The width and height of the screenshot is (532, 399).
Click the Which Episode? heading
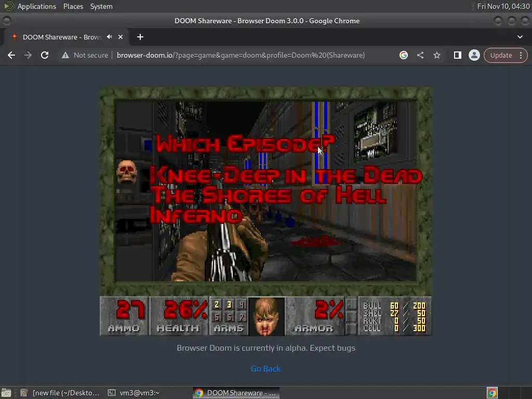coord(245,144)
